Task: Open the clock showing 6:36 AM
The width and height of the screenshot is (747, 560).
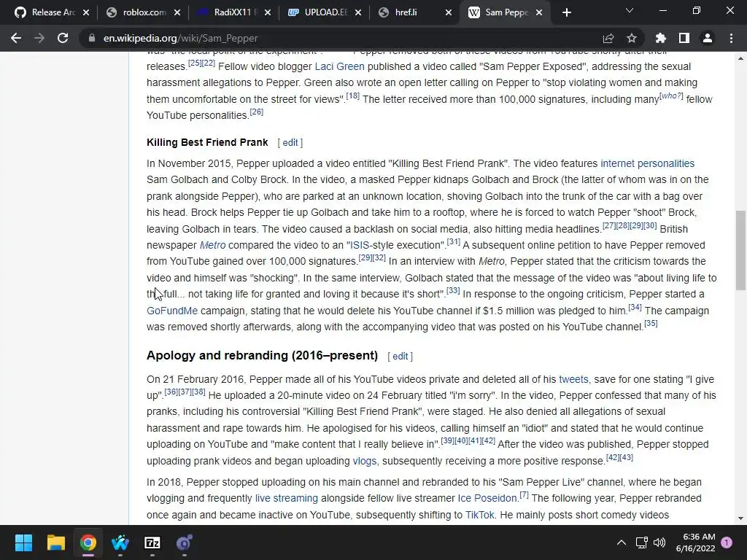Action: (x=695, y=542)
